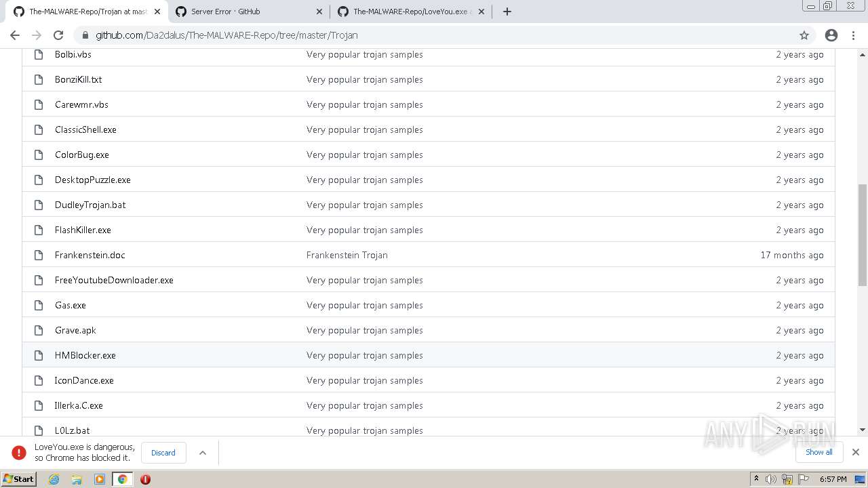Click the file icon beside Bolbi.vbs
Viewport: 868px width, 488px height.
(x=39, y=54)
